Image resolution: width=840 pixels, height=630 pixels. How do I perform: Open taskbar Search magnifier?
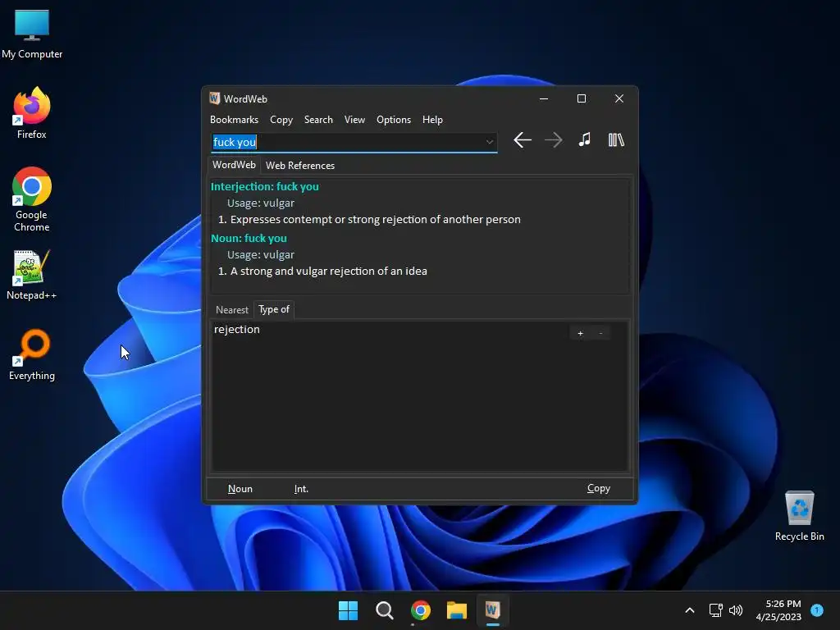tap(384, 610)
